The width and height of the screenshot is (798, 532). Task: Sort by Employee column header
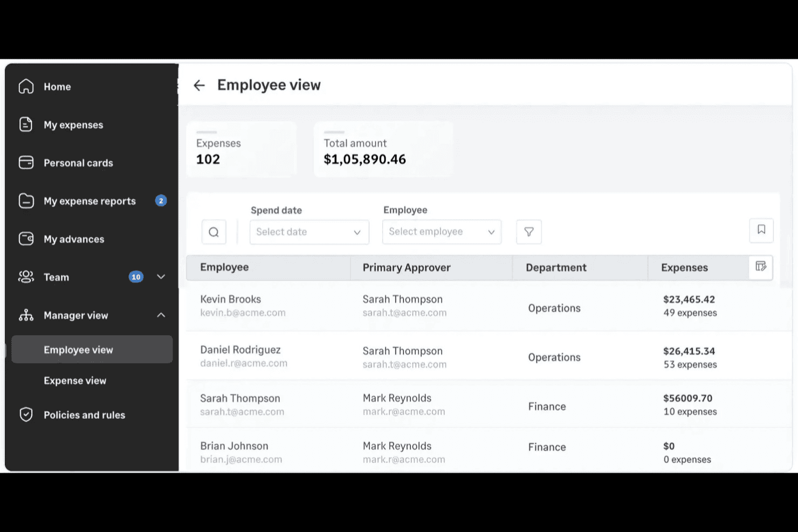224,267
